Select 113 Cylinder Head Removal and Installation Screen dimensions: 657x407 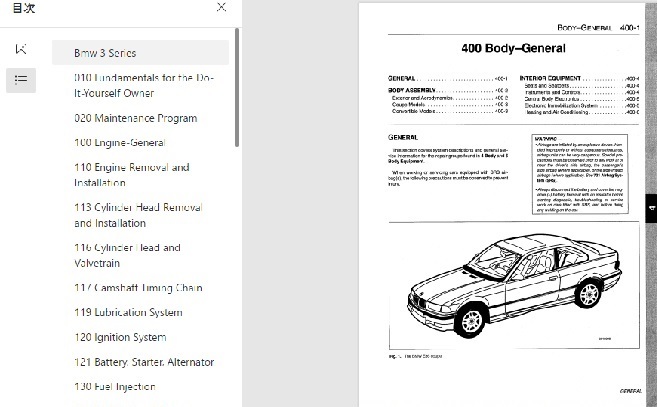pos(138,215)
